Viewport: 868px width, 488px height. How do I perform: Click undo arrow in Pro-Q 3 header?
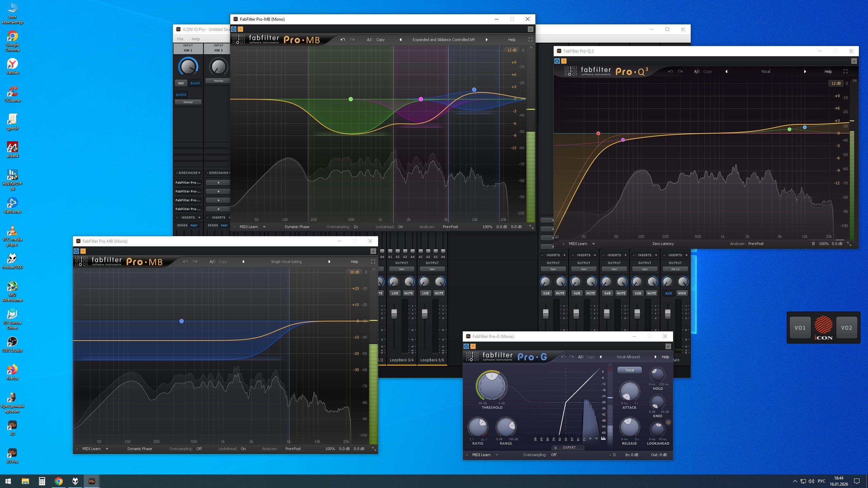670,72
